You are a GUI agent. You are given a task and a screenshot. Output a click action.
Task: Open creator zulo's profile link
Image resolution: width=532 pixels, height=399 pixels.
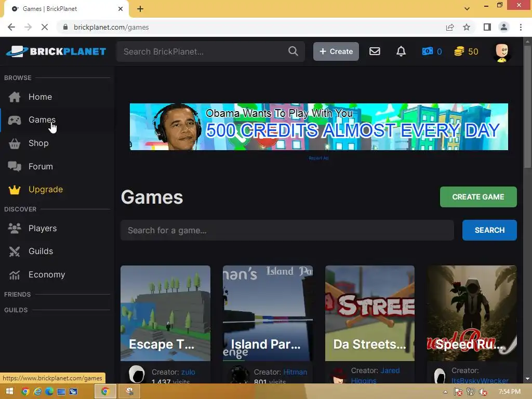[188, 372]
